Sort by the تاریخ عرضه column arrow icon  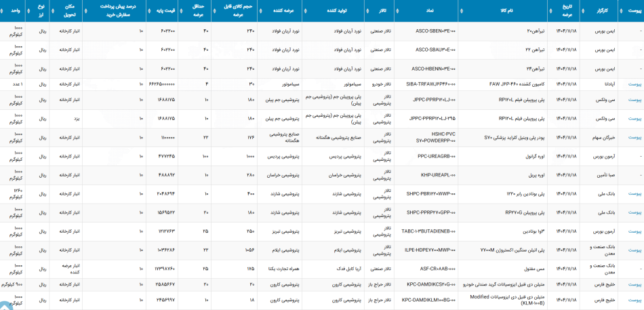551,11
